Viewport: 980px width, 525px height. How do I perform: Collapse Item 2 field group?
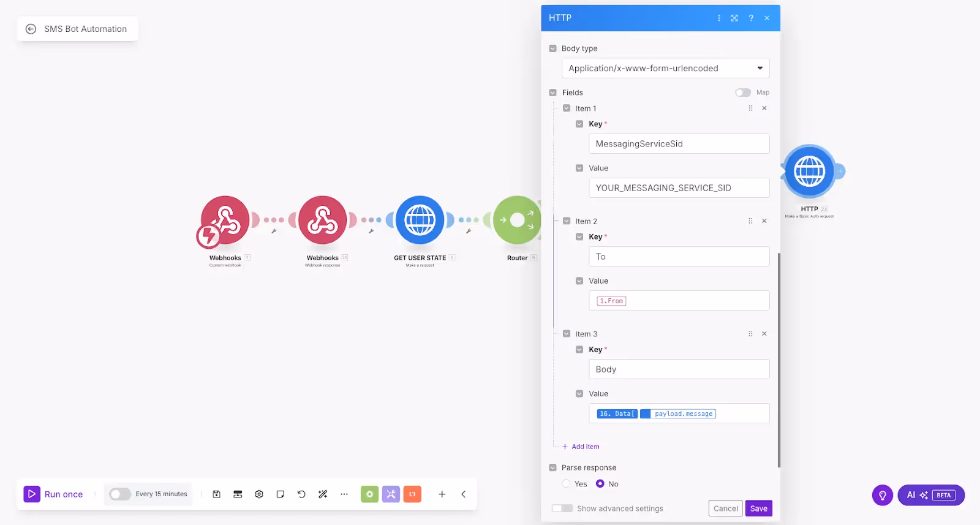pos(567,221)
